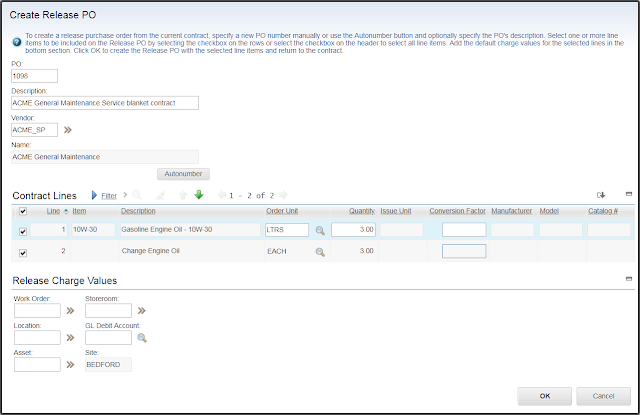Image resolution: width=640 pixels, height=415 pixels.
Task: Toggle checkbox for Change Engine Oil line
Action: [x=23, y=253]
